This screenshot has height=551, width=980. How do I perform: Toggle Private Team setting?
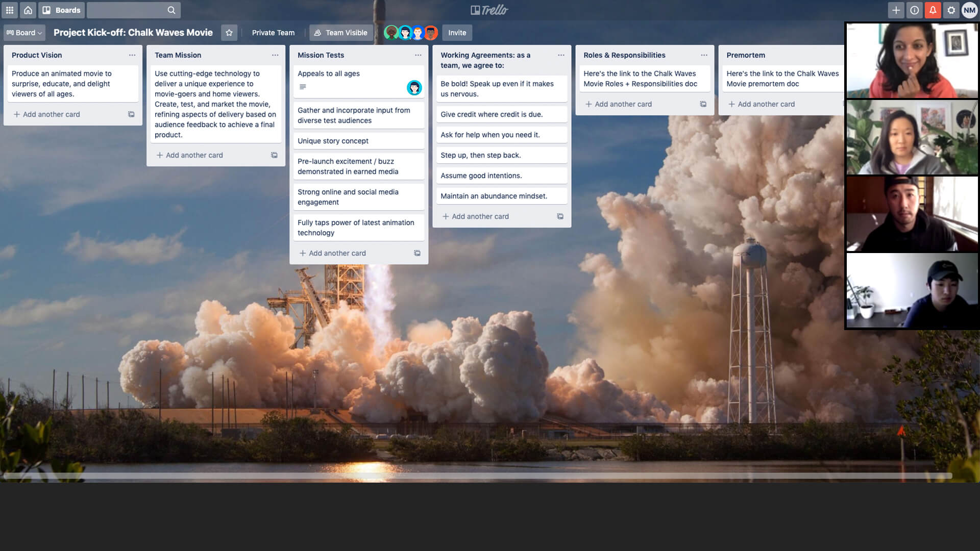click(x=272, y=32)
